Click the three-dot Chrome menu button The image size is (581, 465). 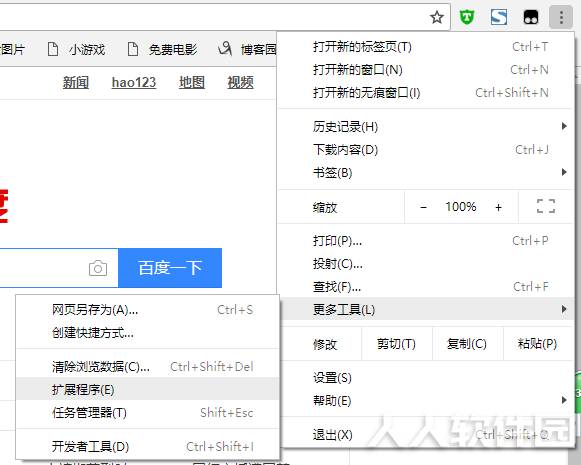click(561, 17)
